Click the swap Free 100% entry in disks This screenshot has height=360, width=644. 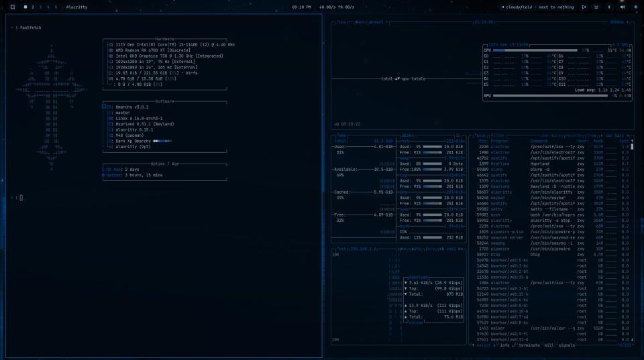(431, 170)
